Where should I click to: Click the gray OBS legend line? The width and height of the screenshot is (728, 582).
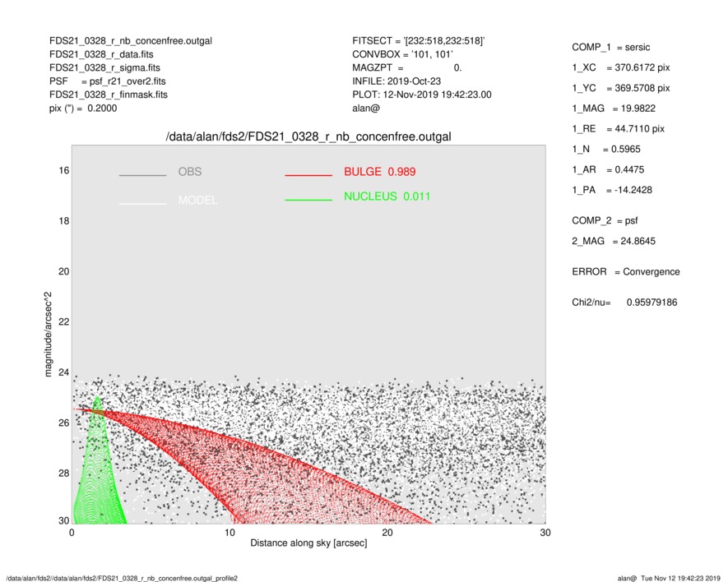(x=142, y=175)
